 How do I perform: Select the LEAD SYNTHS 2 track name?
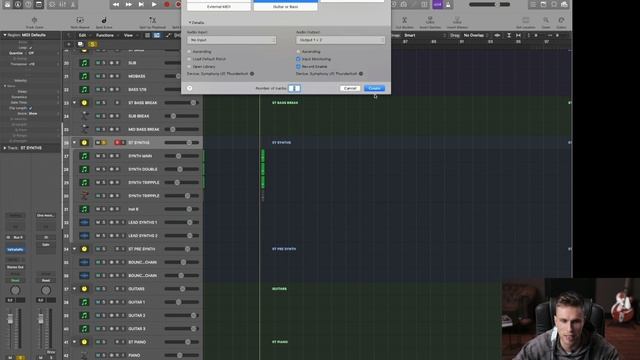coord(143,236)
